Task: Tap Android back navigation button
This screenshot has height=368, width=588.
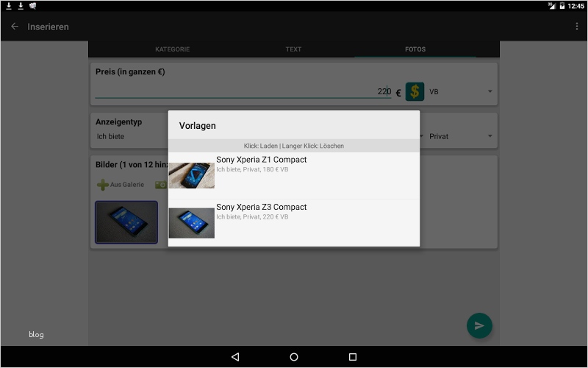Action: [235, 357]
